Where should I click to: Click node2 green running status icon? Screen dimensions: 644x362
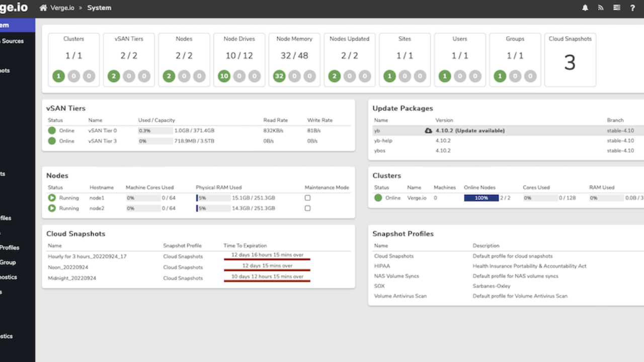(52, 208)
